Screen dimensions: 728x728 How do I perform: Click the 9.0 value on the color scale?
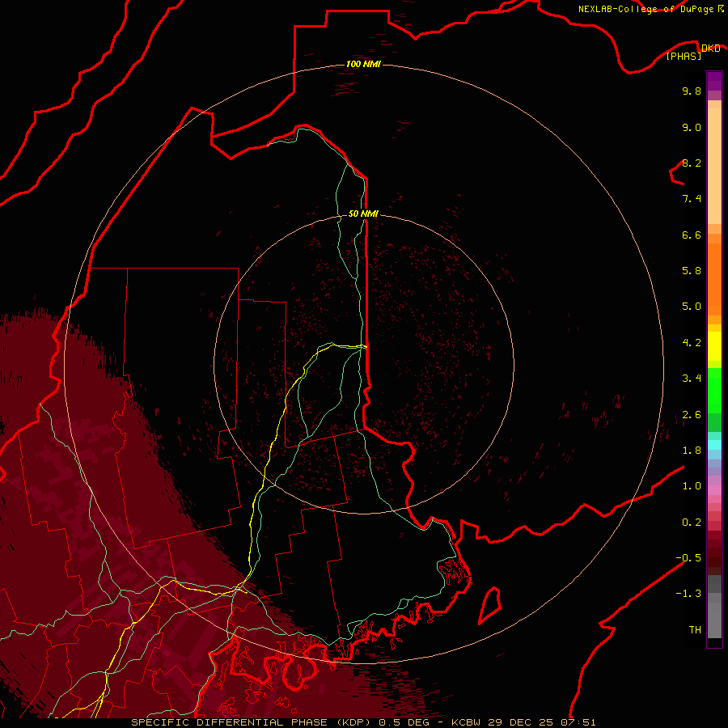[x=692, y=127]
